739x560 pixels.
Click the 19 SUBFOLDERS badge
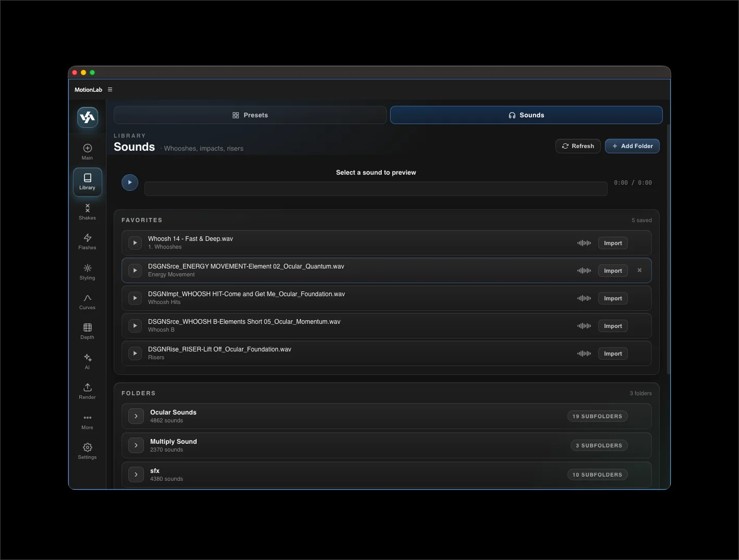point(597,416)
